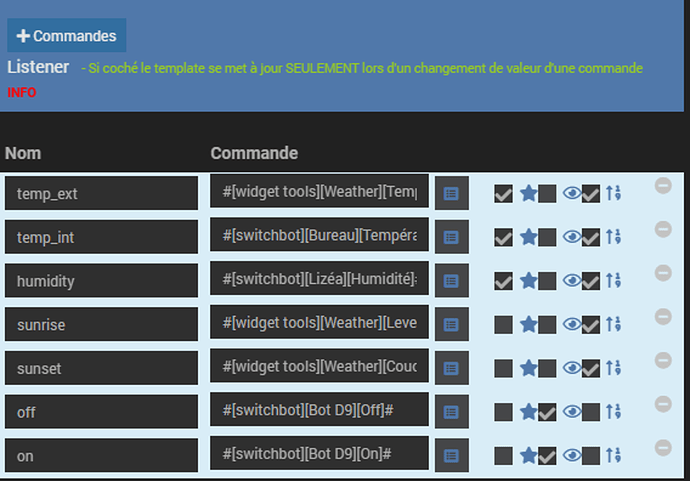Check the star checkbox for sunset
Image resolution: width=690 pixels, height=481 pixels.
tap(547, 368)
